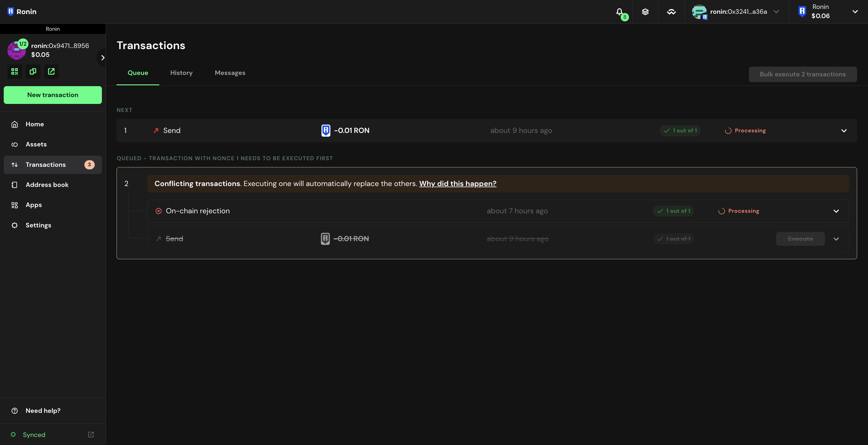Start a New transaction
This screenshot has height=445, width=868.
coord(53,95)
